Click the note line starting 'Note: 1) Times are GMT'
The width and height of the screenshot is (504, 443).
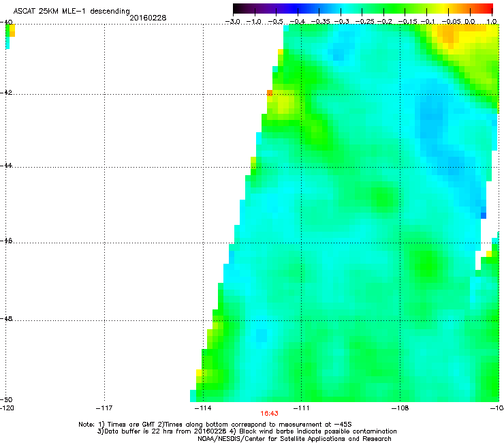pos(215,425)
